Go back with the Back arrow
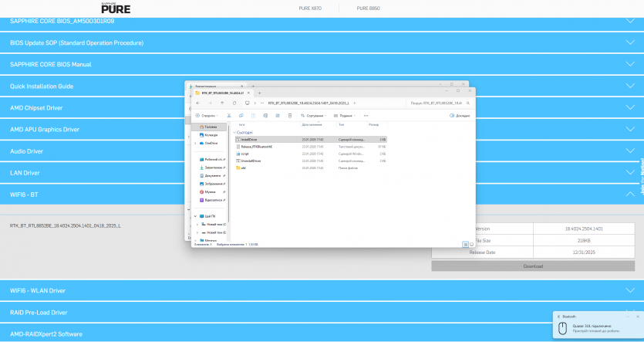644x342 pixels. [x=198, y=102]
